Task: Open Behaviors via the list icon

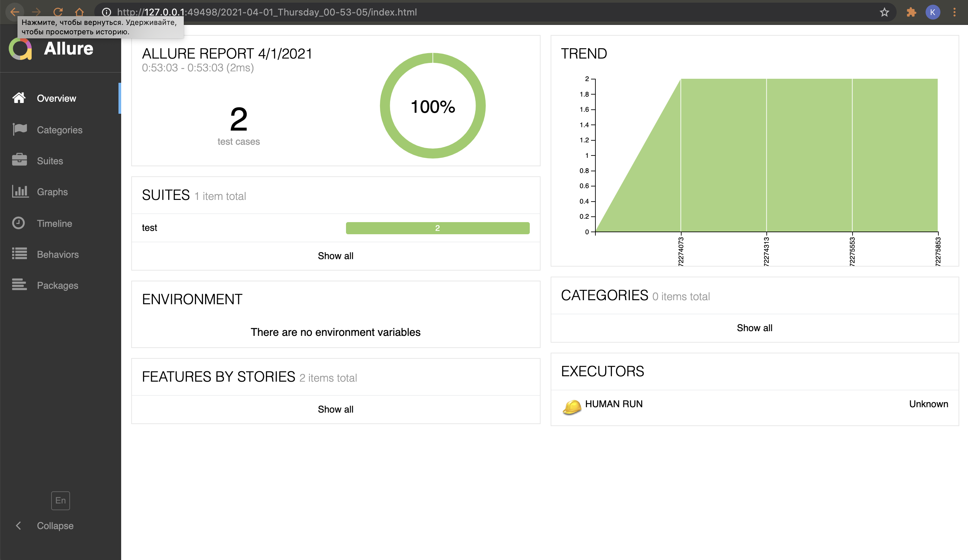Action: point(19,254)
